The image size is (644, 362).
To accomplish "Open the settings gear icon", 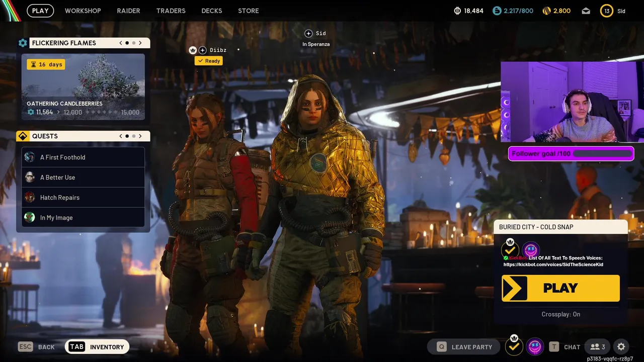I will tap(621, 347).
